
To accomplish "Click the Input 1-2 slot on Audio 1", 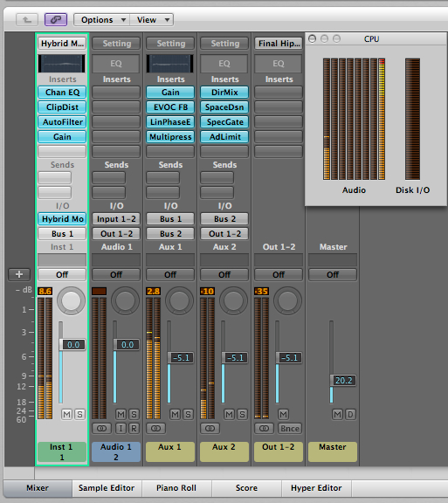I will [x=116, y=219].
